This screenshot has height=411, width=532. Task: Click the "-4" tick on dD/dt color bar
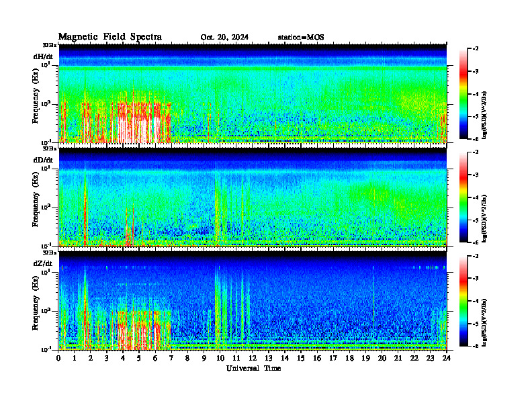[x=476, y=197]
